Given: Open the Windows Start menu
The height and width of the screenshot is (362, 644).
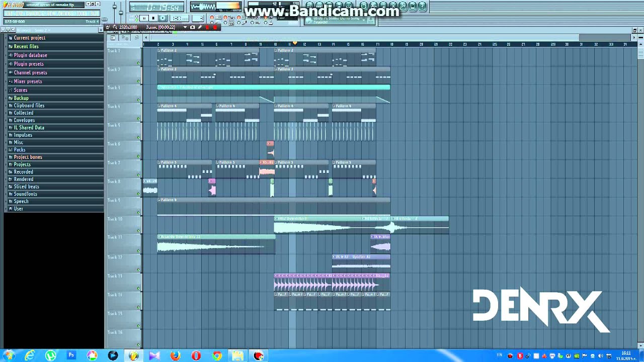Looking at the screenshot, I should pos(8,356).
